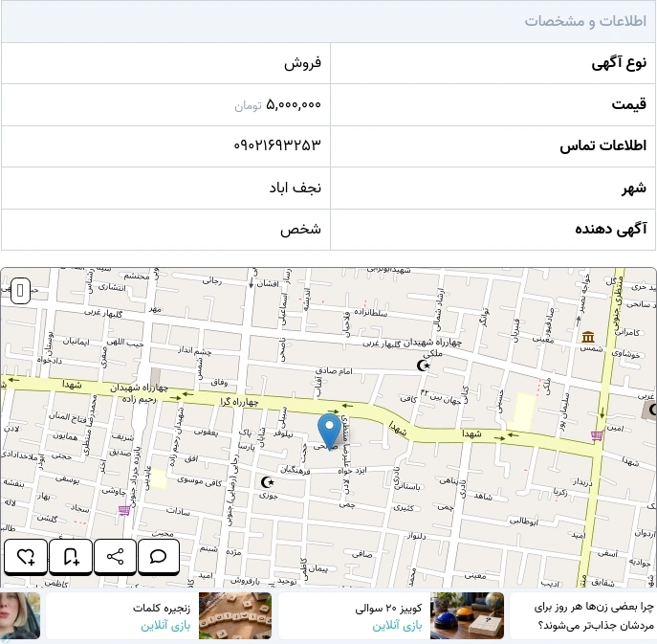Open the کوییز ۲۰ سوالی ad title
Image resolution: width=657 pixels, height=644 pixels.
pos(388,608)
